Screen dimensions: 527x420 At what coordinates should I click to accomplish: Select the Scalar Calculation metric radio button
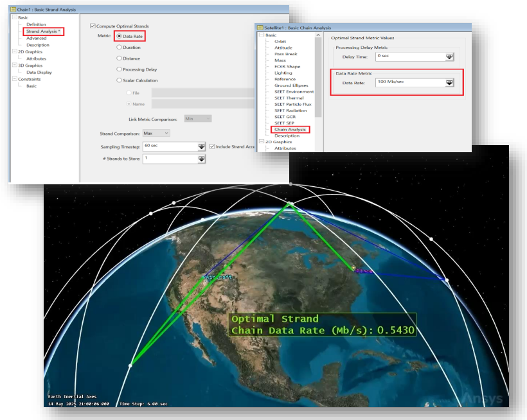click(x=119, y=80)
